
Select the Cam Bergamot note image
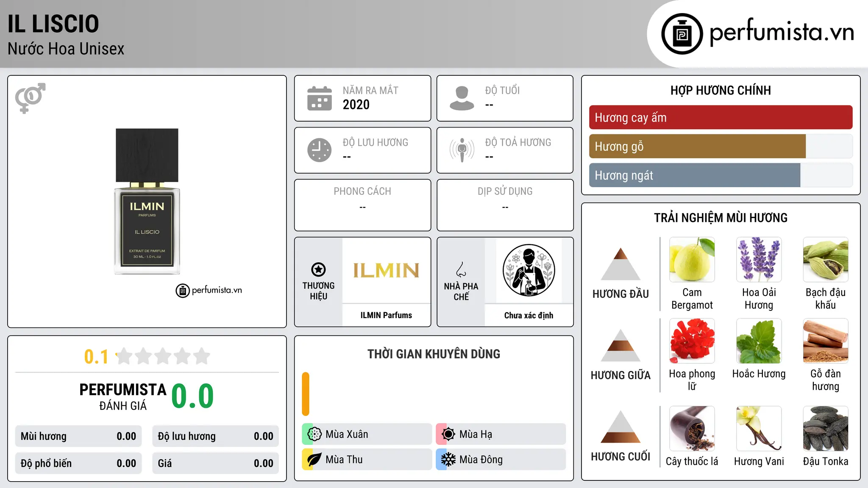coord(692,260)
